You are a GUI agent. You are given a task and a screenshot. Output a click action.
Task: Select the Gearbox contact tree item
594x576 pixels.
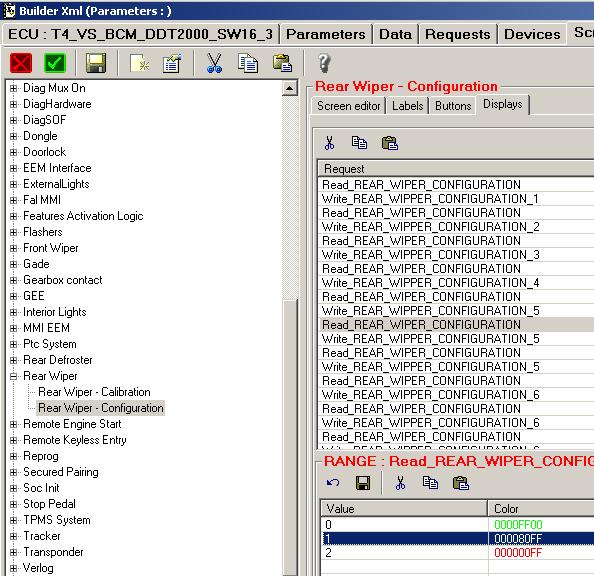(63, 280)
